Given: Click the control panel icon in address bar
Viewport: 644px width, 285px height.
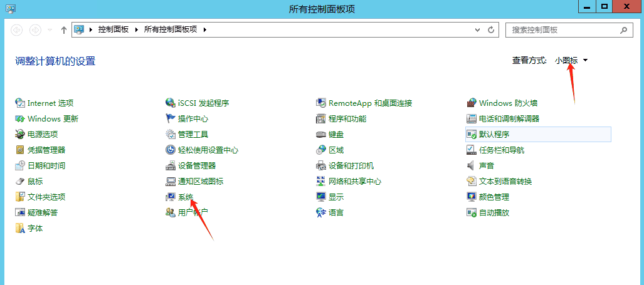Looking at the screenshot, I should [x=79, y=29].
